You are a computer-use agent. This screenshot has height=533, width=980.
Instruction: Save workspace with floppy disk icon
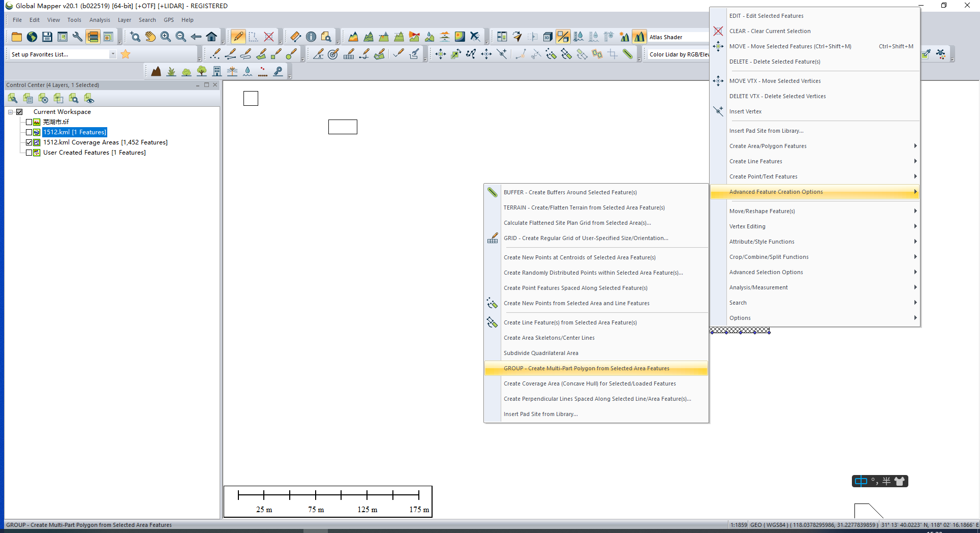tap(47, 37)
